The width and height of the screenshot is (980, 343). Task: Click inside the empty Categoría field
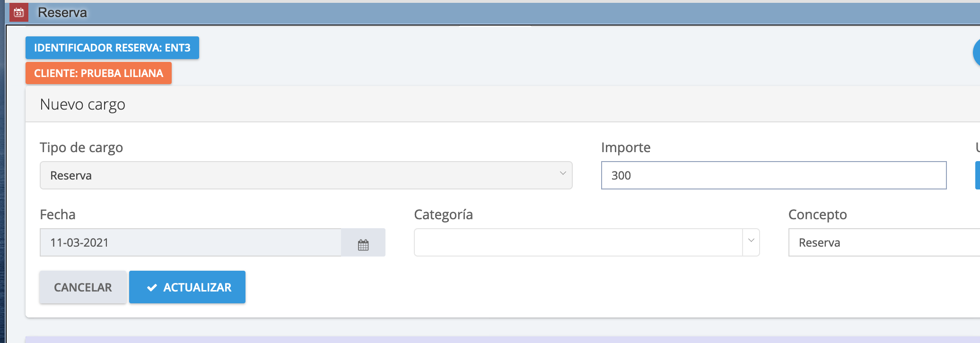pos(577,242)
